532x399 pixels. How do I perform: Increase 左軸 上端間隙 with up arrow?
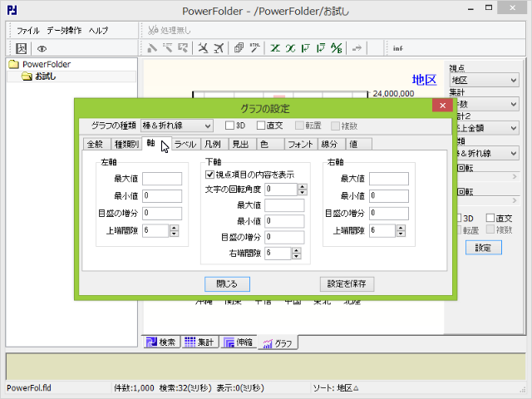coord(174,228)
